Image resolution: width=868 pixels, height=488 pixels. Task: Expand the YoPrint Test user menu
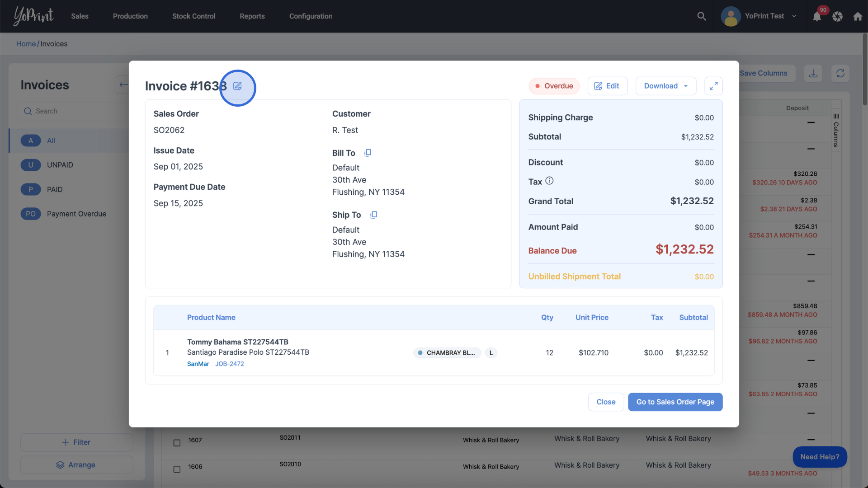point(794,16)
